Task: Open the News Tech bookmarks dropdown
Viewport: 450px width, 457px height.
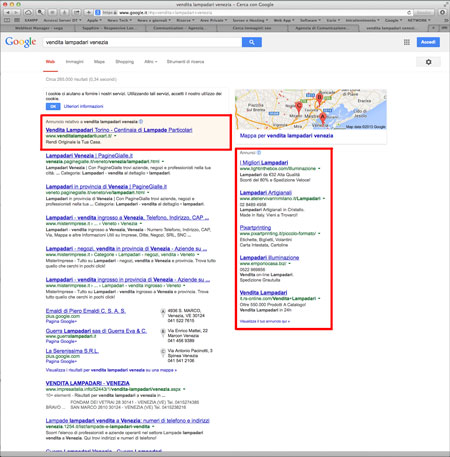Action: [x=119, y=20]
